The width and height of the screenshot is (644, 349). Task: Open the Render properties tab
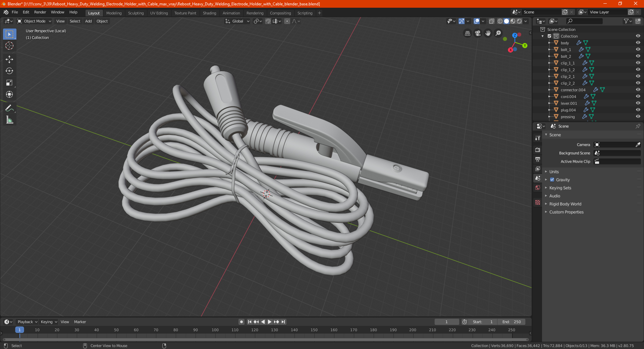(x=538, y=150)
